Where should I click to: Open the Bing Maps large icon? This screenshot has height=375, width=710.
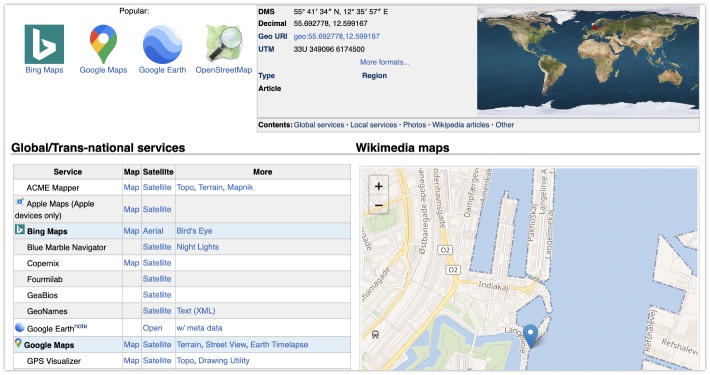coord(44,44)
